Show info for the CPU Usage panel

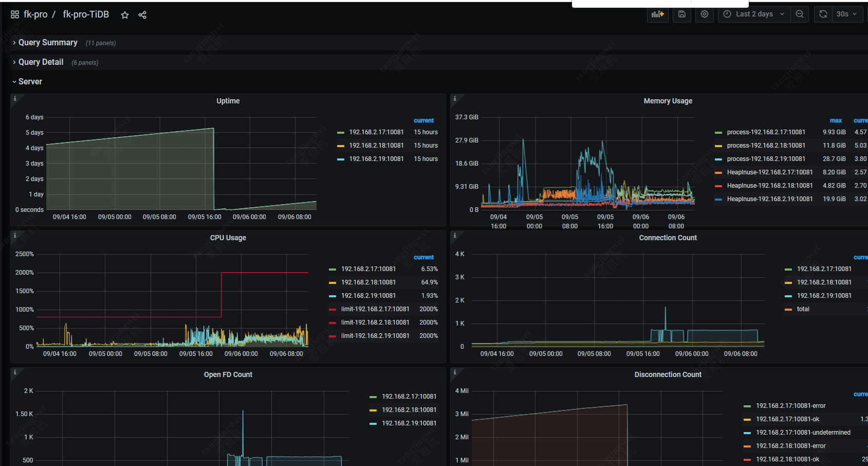[14, 235]
